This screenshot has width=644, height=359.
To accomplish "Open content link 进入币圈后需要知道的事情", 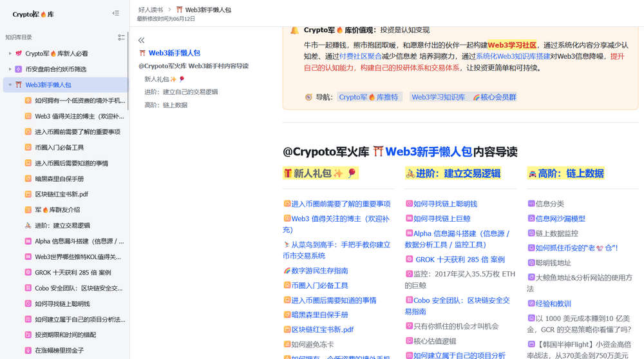I will [334, 300].
